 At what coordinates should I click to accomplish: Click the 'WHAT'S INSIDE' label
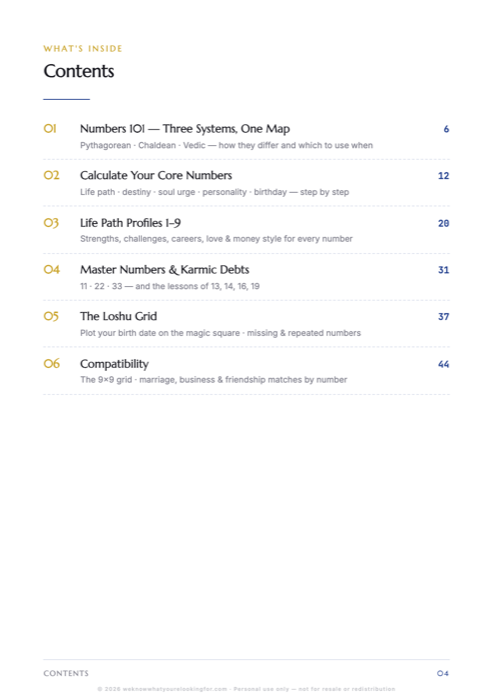pyautogui.click(x=83, y=49)
